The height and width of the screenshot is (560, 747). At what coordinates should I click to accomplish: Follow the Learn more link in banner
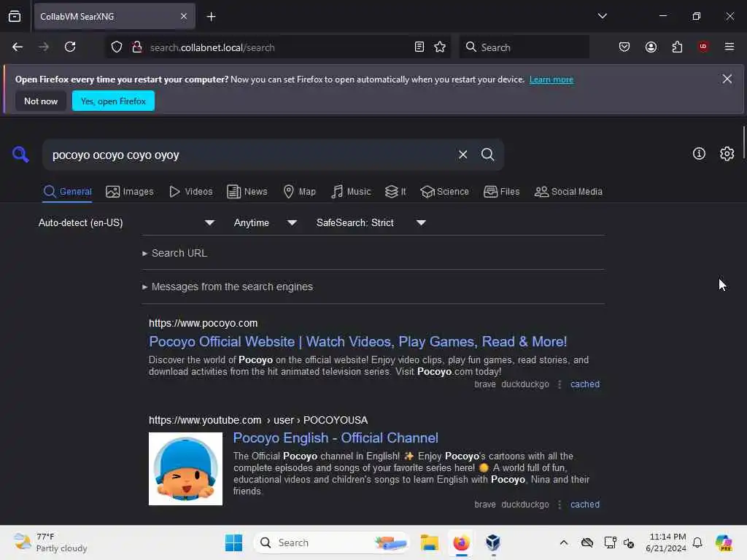pos(551,79)
